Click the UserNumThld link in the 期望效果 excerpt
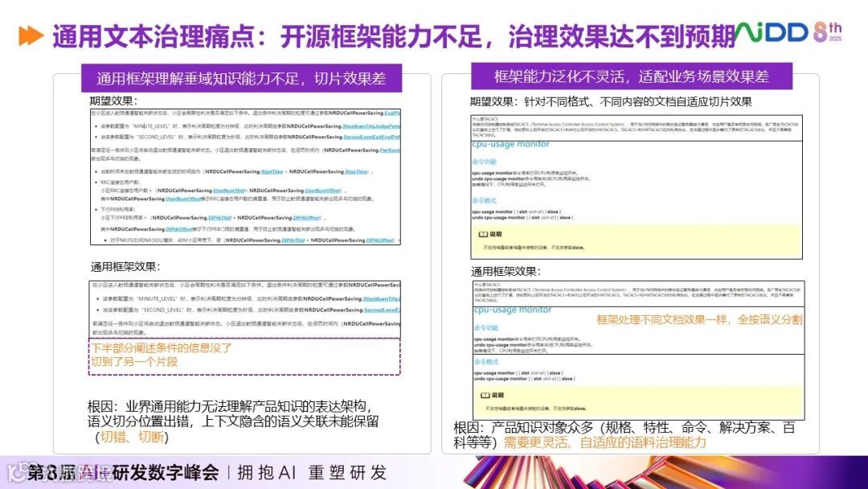 229,191
